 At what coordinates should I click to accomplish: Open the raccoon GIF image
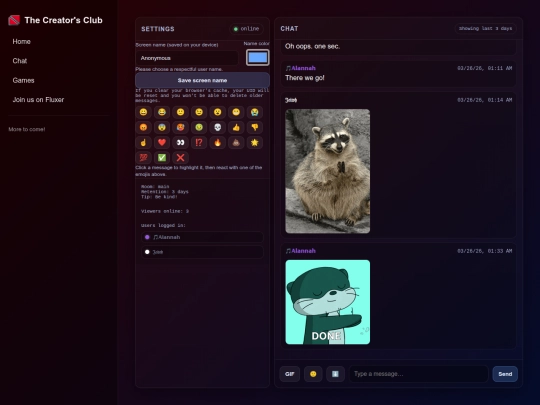[x=328, y=171]
